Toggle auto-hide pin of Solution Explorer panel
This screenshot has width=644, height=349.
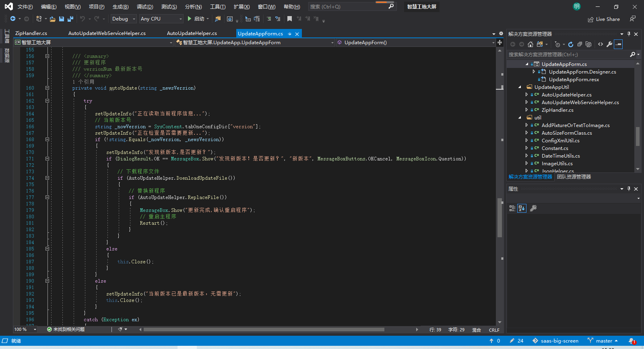pyautogui.click(x=629, y=34)
